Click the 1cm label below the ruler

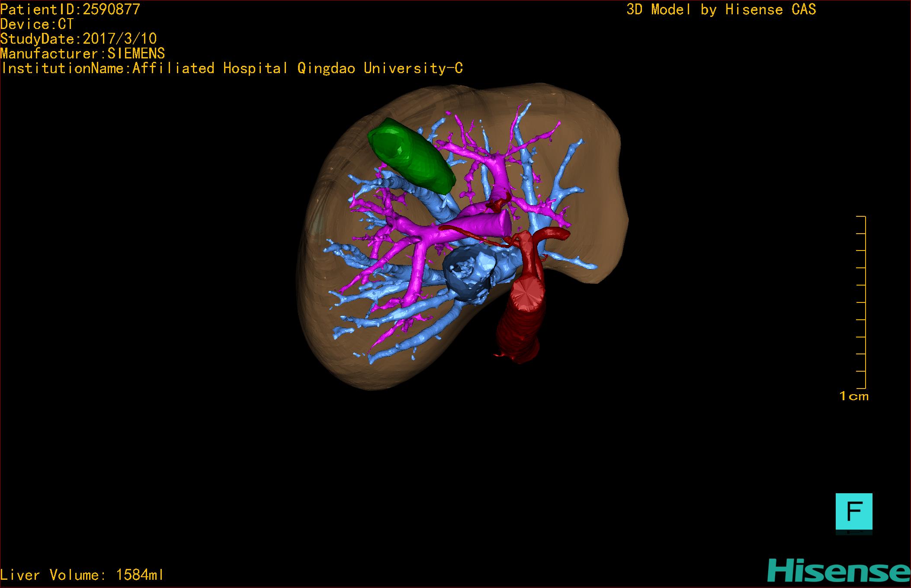[x=853, y=396]
